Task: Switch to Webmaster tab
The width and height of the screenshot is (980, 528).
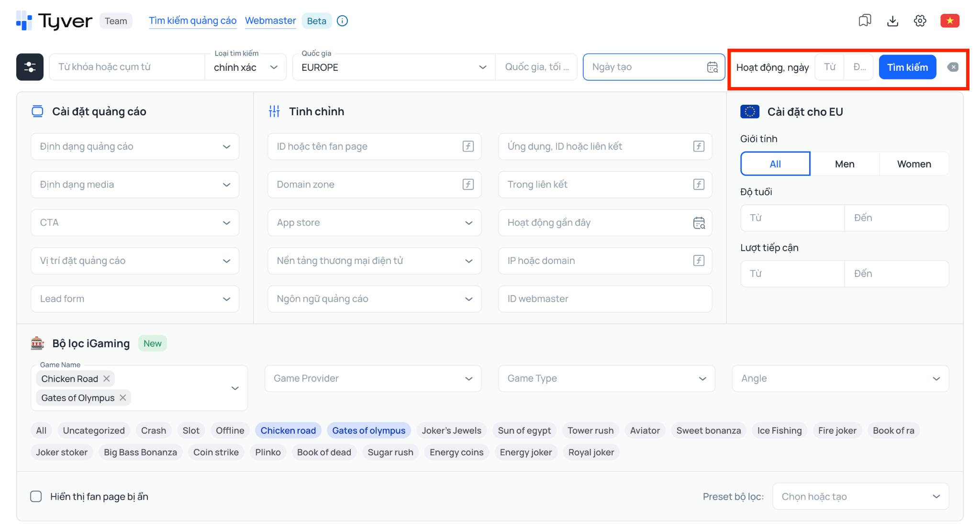Action: point(270,21)
